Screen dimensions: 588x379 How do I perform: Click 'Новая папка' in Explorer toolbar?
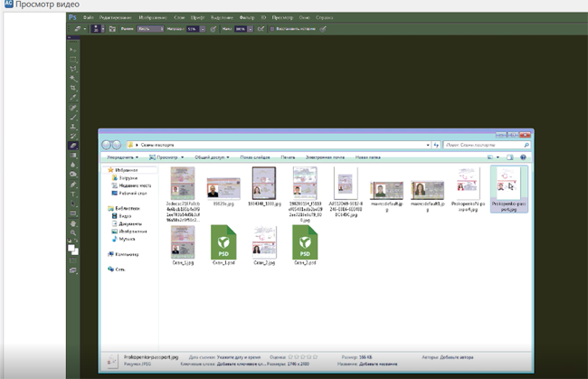(368, 157)
